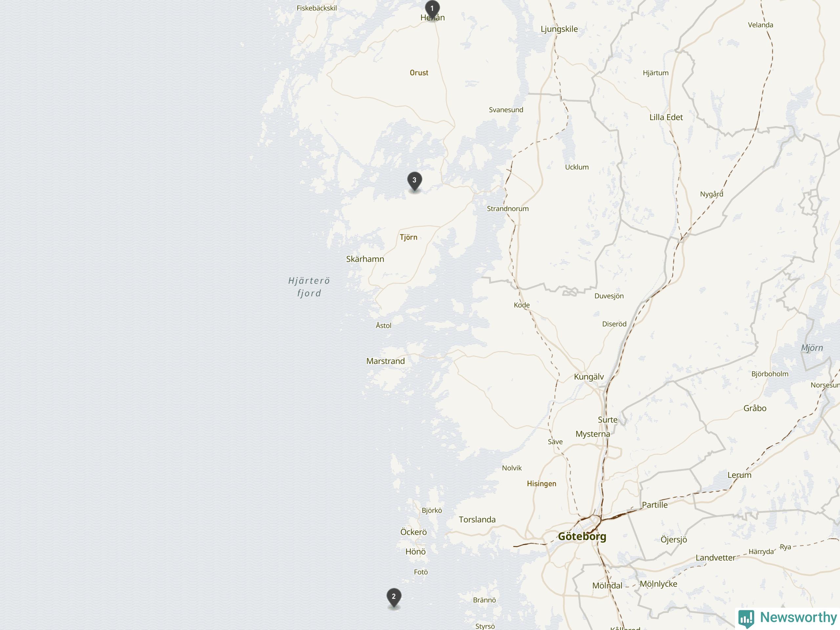Select the Torslanda place label
The width and height of the screenshot is (840, 630).
click(x=477, y=519)
